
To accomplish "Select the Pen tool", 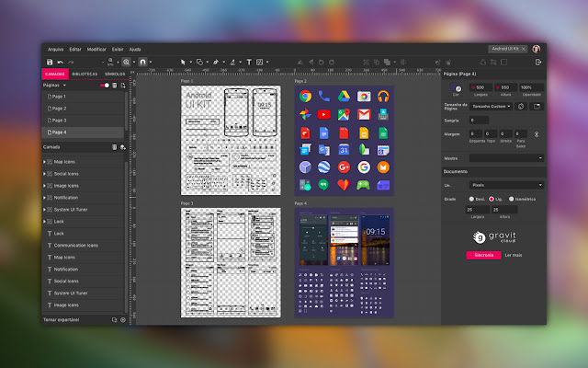I will click(x=215, y=62).
